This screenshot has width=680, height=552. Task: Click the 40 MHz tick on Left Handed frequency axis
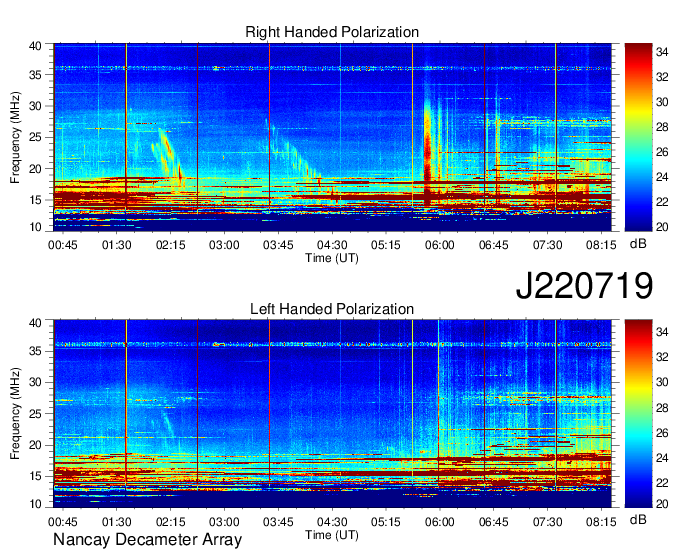[x=35, y=323]
